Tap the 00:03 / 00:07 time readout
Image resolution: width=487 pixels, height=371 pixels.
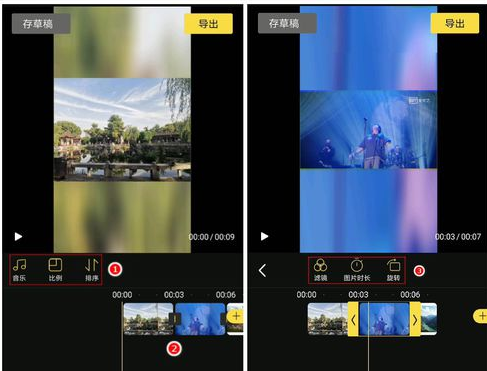458,237
